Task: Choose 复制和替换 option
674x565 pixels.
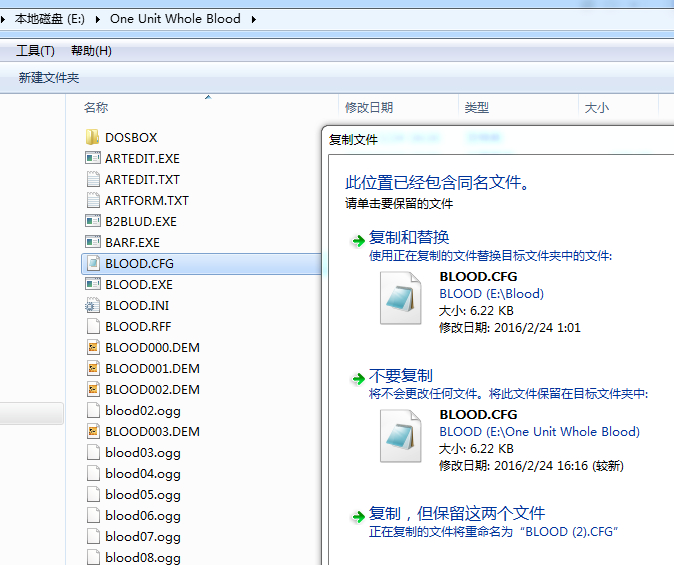Action: (x=409, y=237)
